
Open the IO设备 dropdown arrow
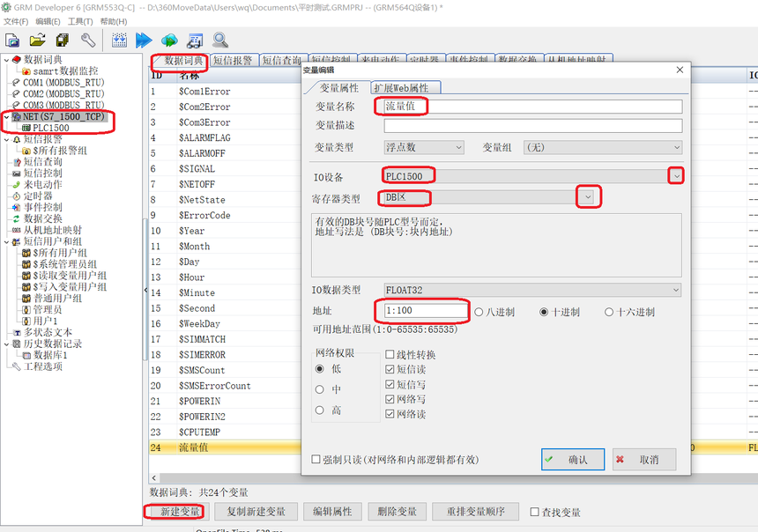[x=675, y=176]
